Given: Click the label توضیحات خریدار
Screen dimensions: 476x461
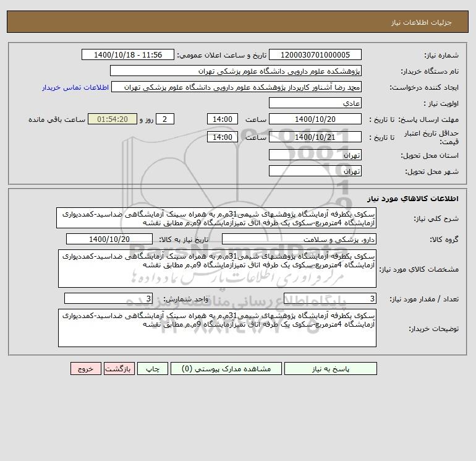Looking at the screenshot, I should pos(434,329).
